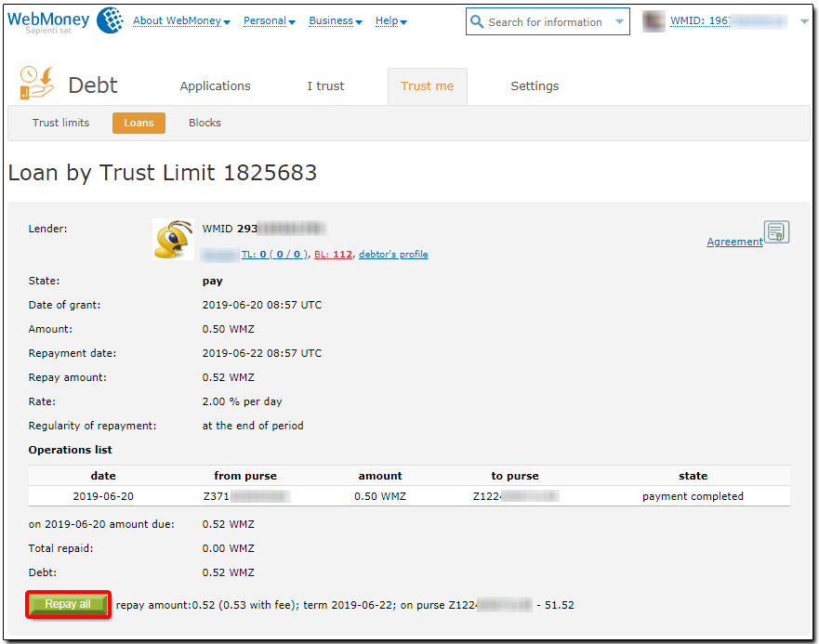
Task: Select the Trust me tab
Action: pos(428,86)
